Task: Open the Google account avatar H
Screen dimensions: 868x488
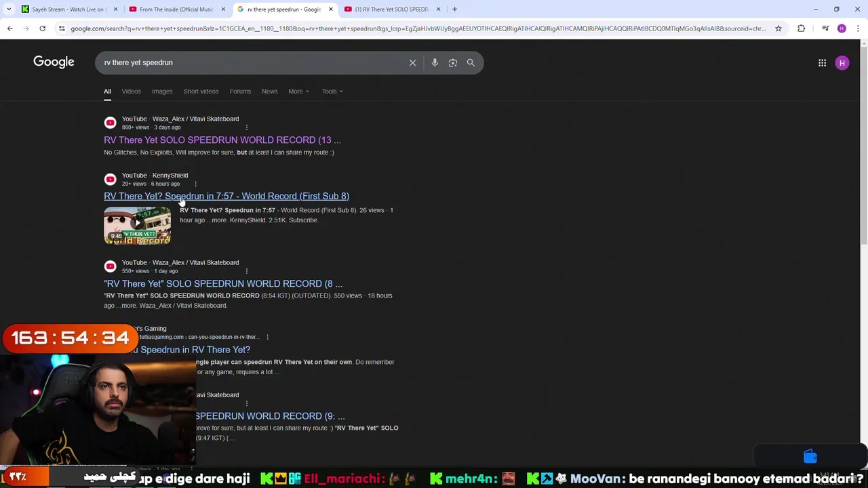Action: tap(842, 63)
